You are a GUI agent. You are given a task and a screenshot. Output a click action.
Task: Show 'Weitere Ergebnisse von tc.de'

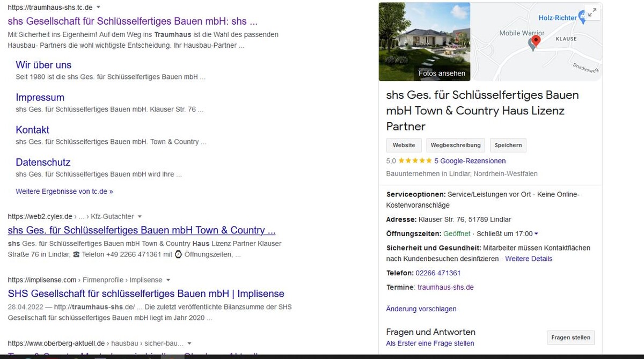coord(64,192)
